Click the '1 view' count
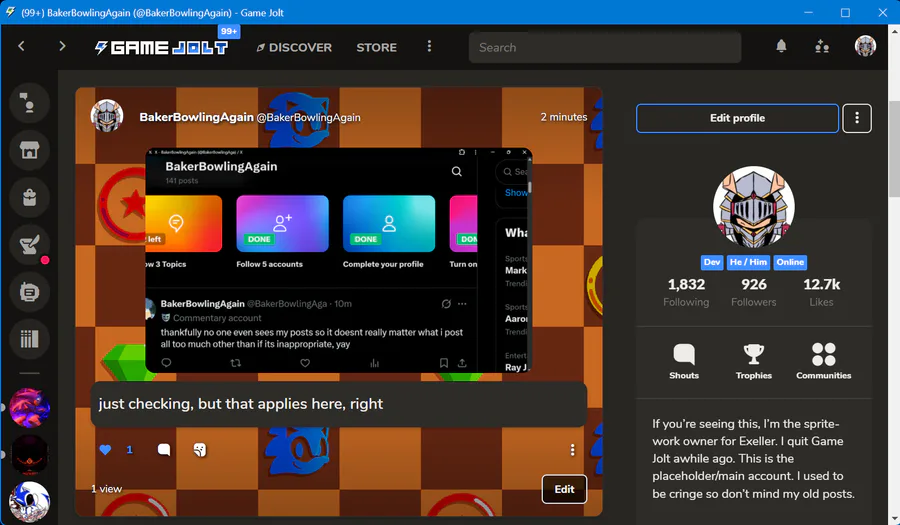Image resolution: width=900 pixels, height=525 pixels. point(107,489)
